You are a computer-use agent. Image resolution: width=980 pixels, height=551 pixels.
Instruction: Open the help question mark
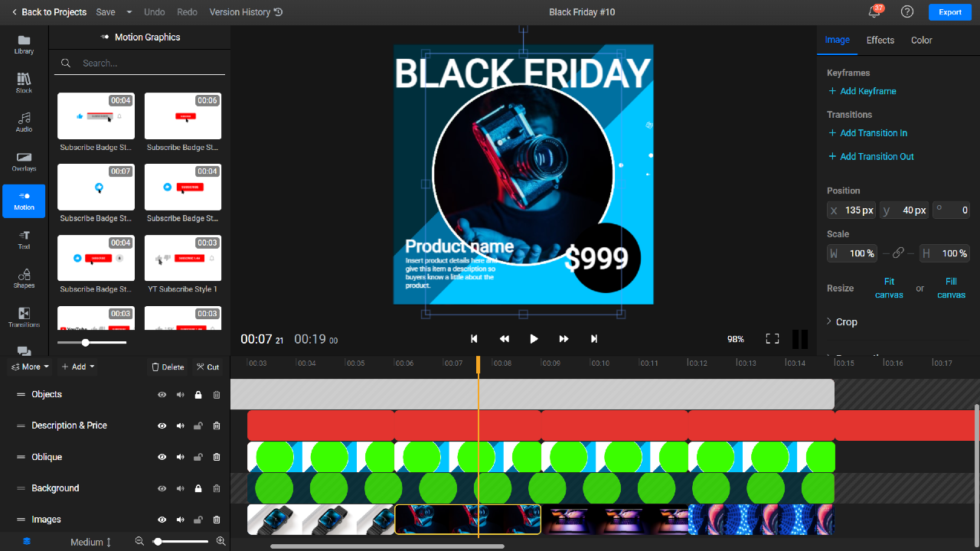click(x=907, y=11)
